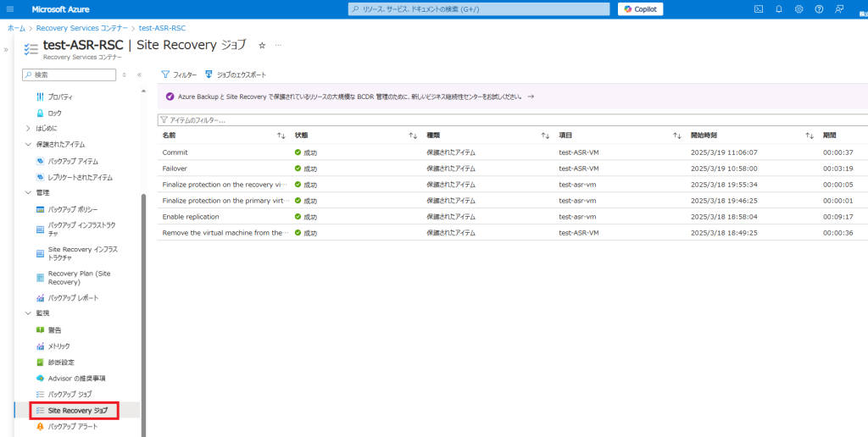Collapse the 監視 section

[x=28, y=313]
